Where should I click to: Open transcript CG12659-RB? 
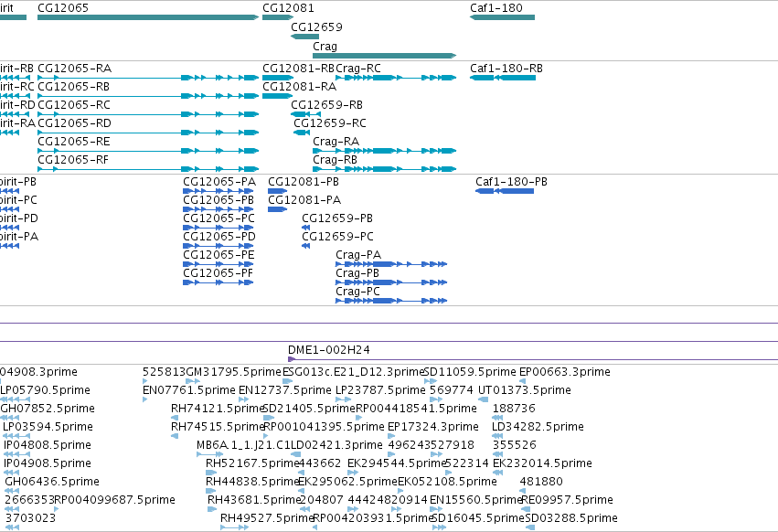[326, 105]
